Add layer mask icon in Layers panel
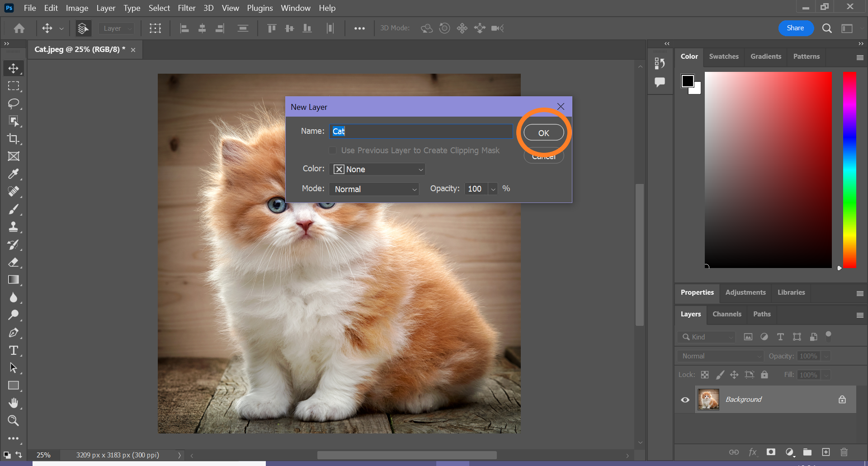 point(771,452)
